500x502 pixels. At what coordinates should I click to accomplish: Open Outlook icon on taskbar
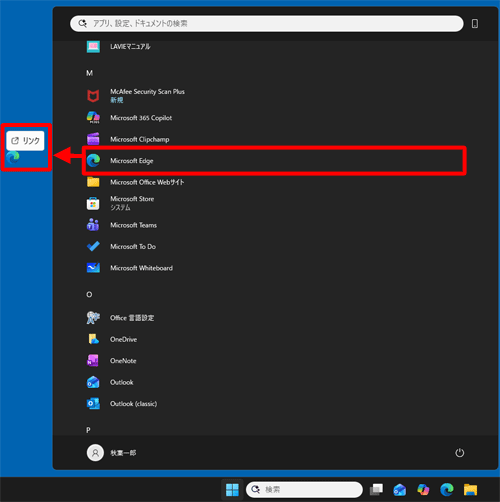click(400, 490)
